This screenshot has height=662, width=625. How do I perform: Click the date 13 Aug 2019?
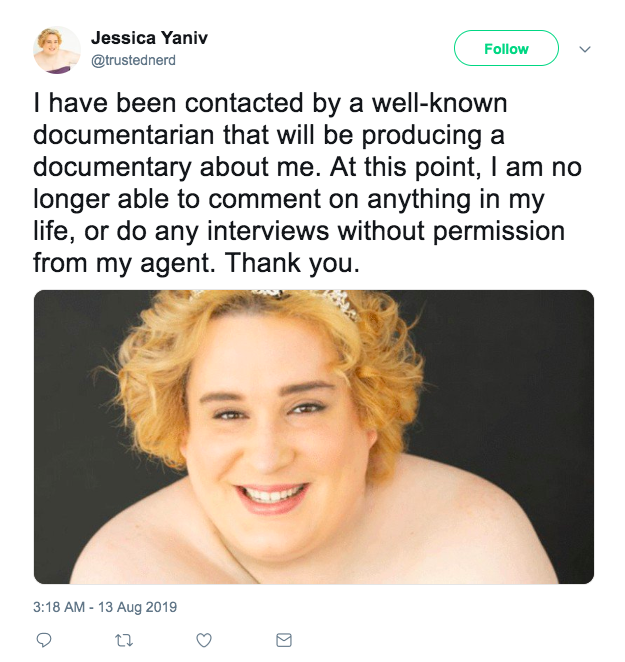[138, 607]
